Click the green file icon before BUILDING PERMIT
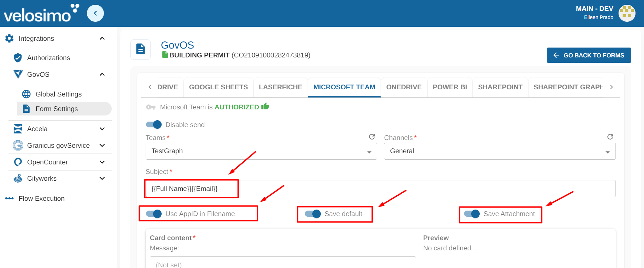This screenshot has height=268, width=644. 165,55
